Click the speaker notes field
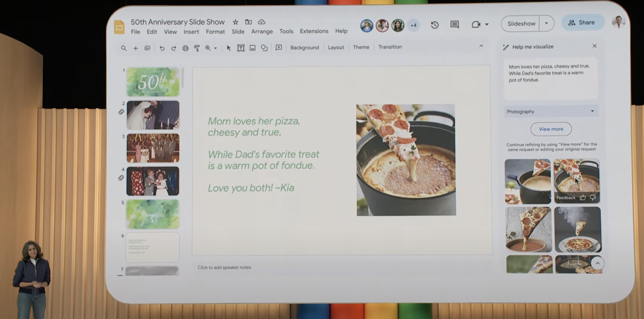This screenshot has height=319, width=644. tap(224, 267)
